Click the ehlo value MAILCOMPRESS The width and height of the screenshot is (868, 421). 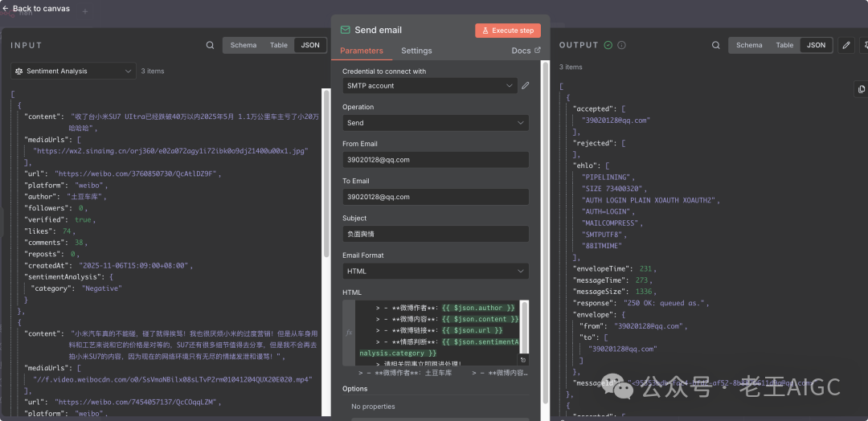coord(611,223)
